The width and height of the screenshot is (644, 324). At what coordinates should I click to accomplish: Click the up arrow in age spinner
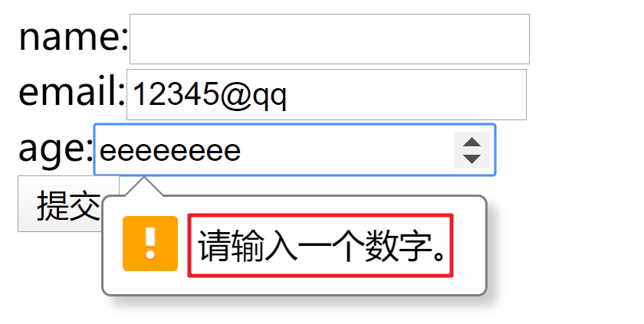tap(472, 142)
